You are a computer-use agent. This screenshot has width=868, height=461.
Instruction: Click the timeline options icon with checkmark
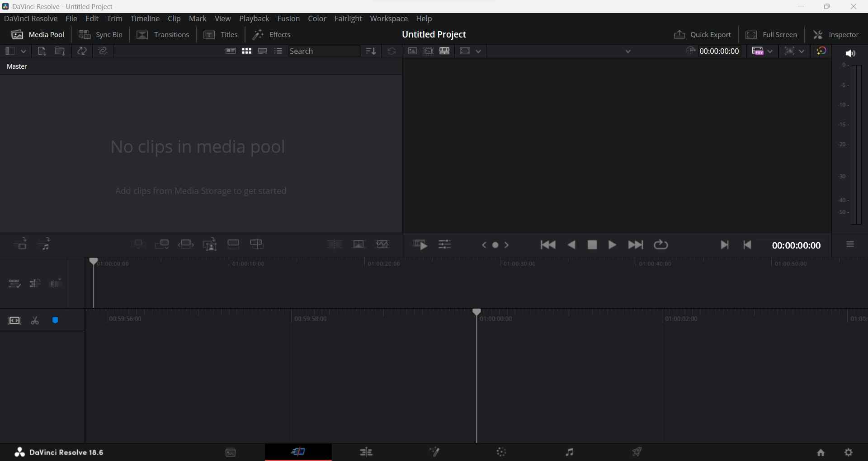coord(14,283)
